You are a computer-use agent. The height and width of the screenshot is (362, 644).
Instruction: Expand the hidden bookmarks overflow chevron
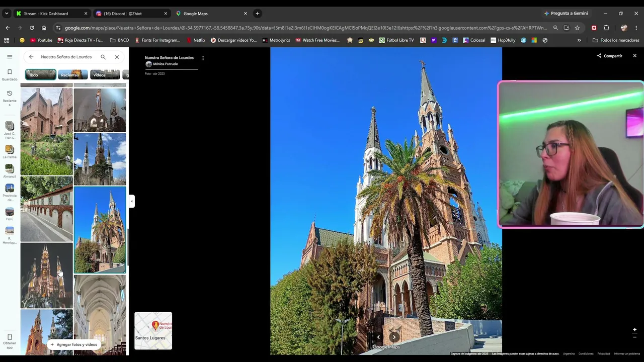[x=579, y=40]
